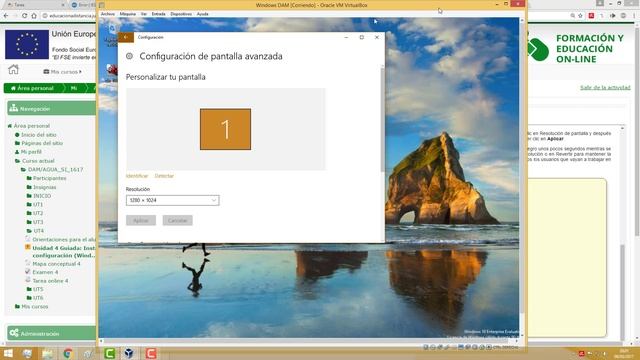Open the Windows Start button
Screen dimensions: 640x360
tap(7, 353)
